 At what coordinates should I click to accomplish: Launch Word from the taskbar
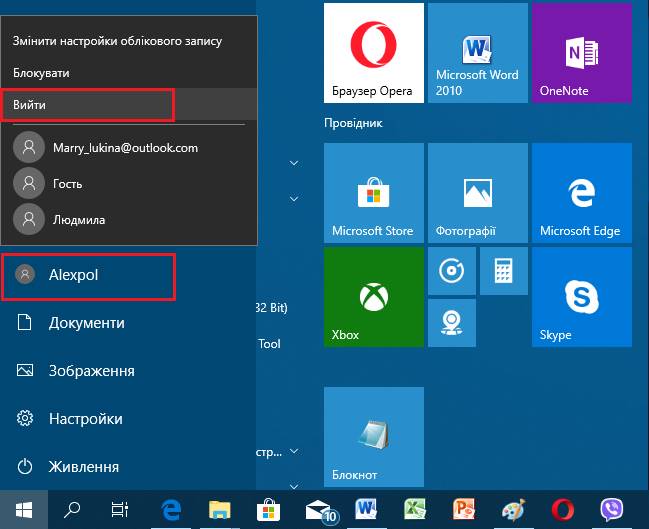(366, 510)
